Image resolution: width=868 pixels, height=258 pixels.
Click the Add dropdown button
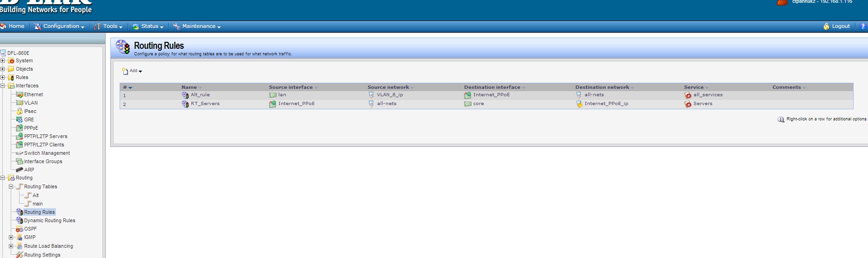pos(132,71)
